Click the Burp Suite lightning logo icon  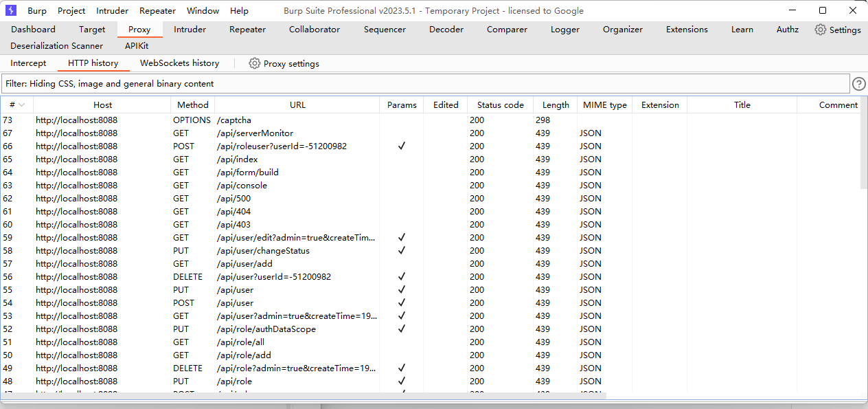pos(10,10)
